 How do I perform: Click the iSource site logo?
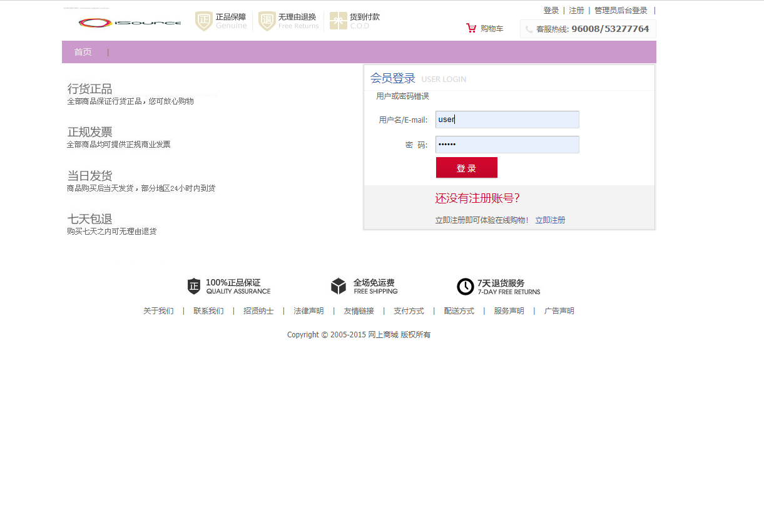pyautogui.click(x=128, y=21)
